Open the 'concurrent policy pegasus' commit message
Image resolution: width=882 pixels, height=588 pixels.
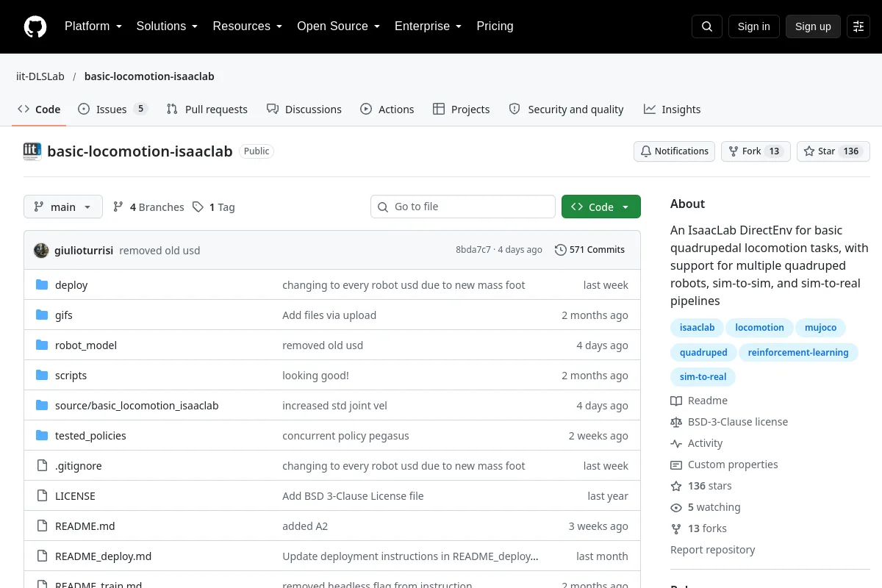[x=345, y=436]
